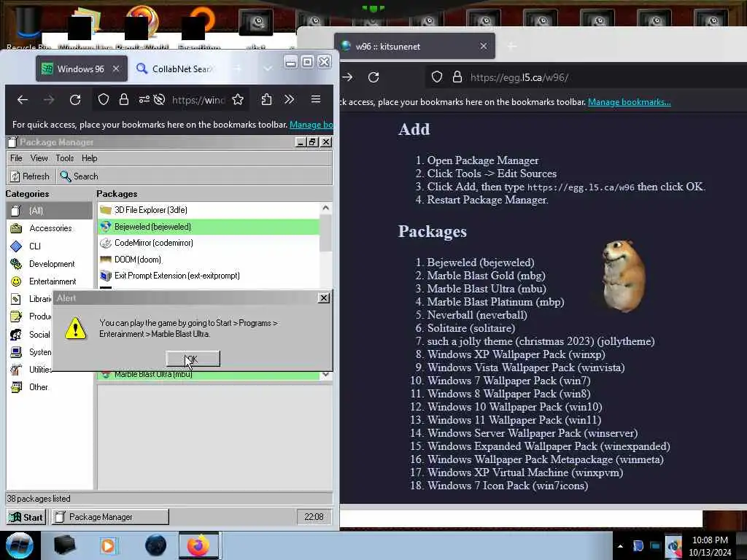Select DOOM (doom) package
The height and width of the screenshot is (560, 747).
coord(208,260)
